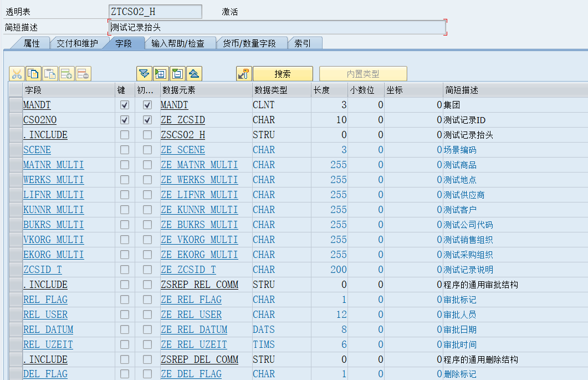Viewport: 588px width, 380px height.
Task: Click the Paste (clipboard) toolbar icon
Action: coord(50,74)
